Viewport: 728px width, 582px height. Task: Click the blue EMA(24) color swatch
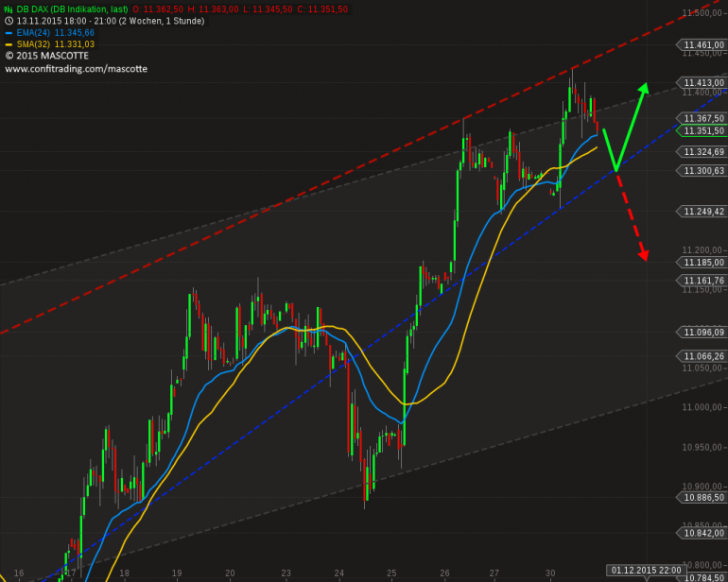(x=9, y=33)
